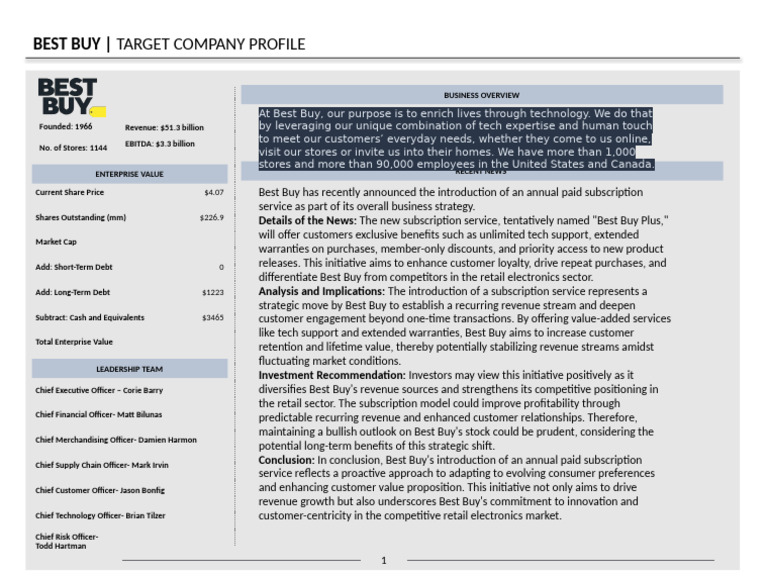
Task: Click the 'Current Share Price' label
Action: [70, 192]
